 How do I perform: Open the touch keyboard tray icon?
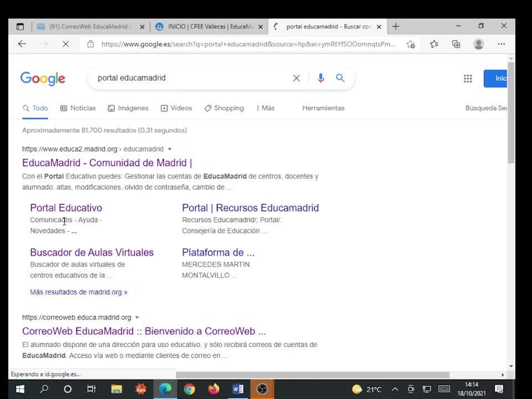pos(444,389)
